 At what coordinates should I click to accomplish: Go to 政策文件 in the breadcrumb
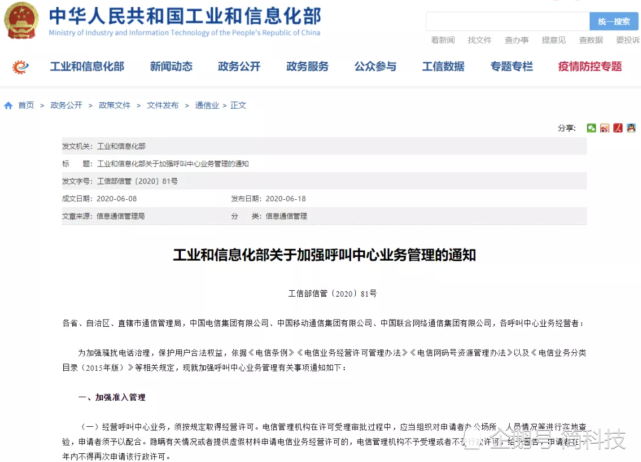pos(114,105)
